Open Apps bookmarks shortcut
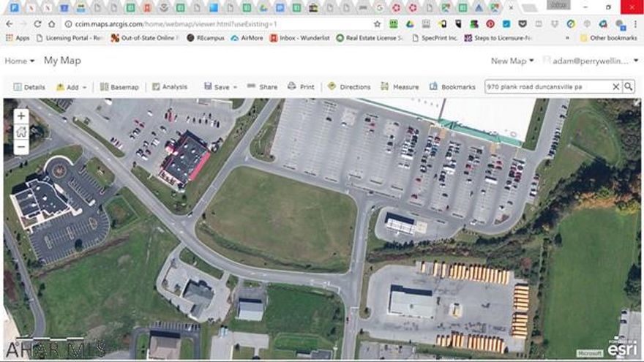Image resolution: width=644 pixels, height=362 pixels. [18, 38]
